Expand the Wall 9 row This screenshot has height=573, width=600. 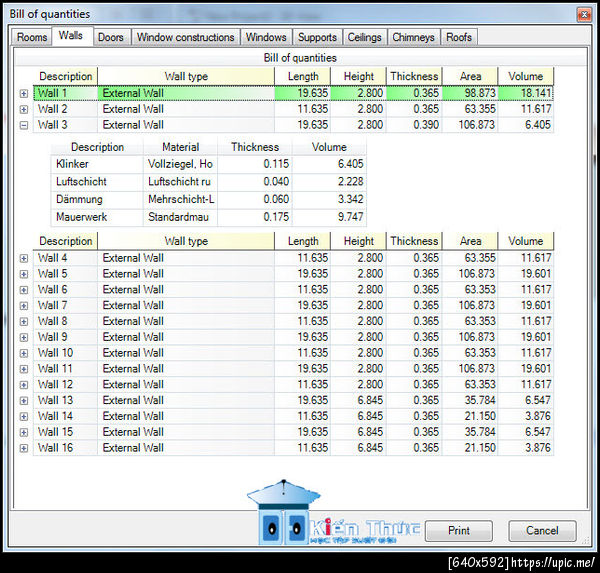[x=24, y=337]
